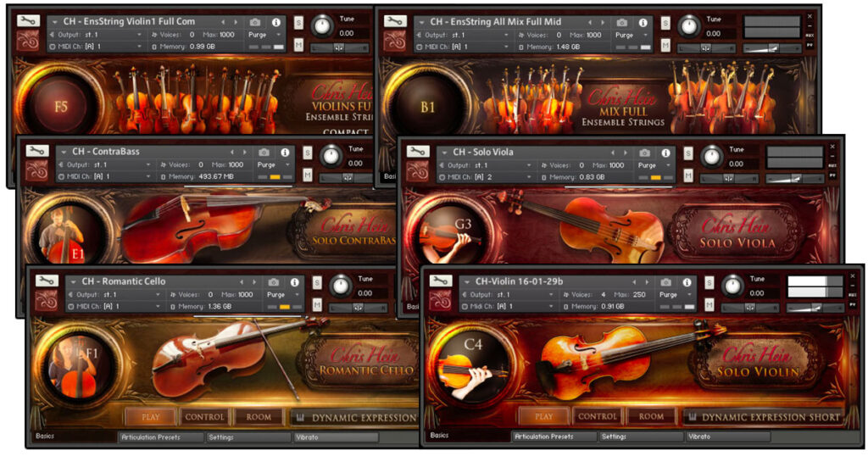
Task: Open Vibrato tab in Romantic Cello window
Action: pos(336,437)
